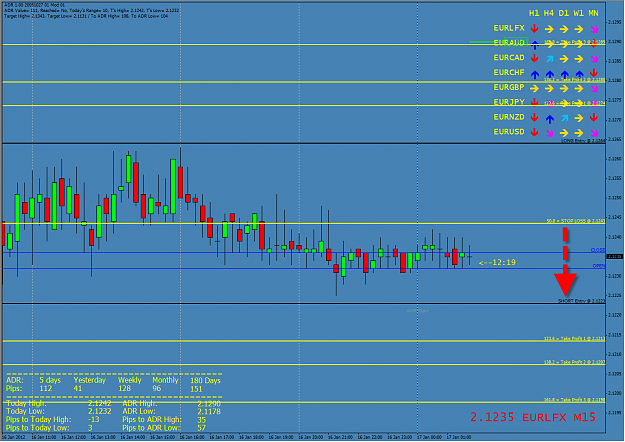Click the SHORT Entry line label
The image size is (625, 442).
click(x=582, y=301)
